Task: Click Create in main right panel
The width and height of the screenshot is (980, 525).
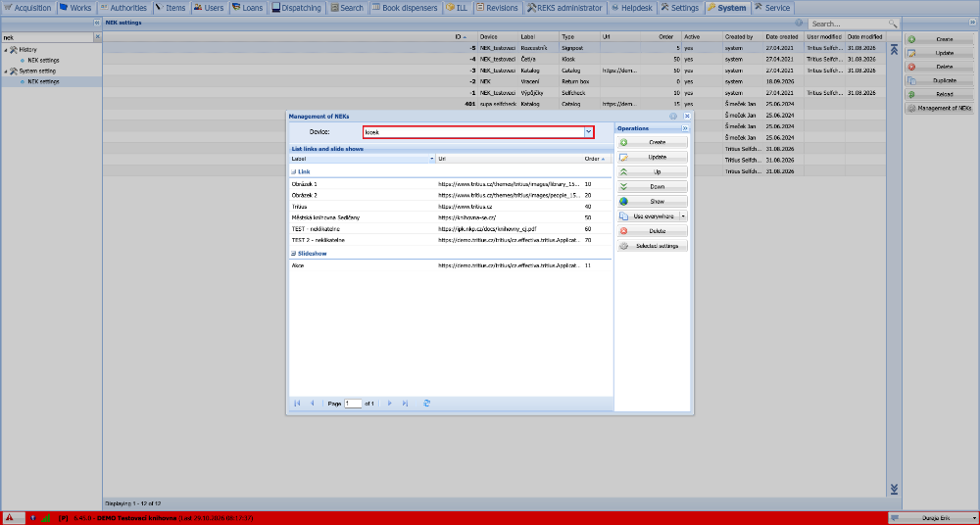Action: (939, 39)
